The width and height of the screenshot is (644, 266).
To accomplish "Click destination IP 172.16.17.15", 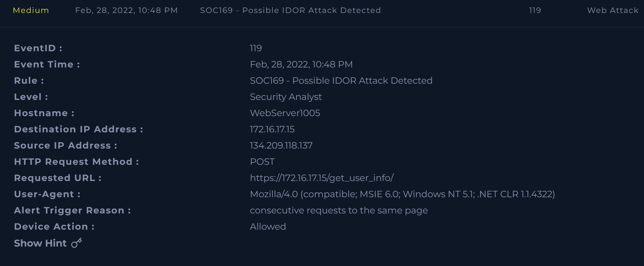I will pyautogui.click(x=272, y=129).
